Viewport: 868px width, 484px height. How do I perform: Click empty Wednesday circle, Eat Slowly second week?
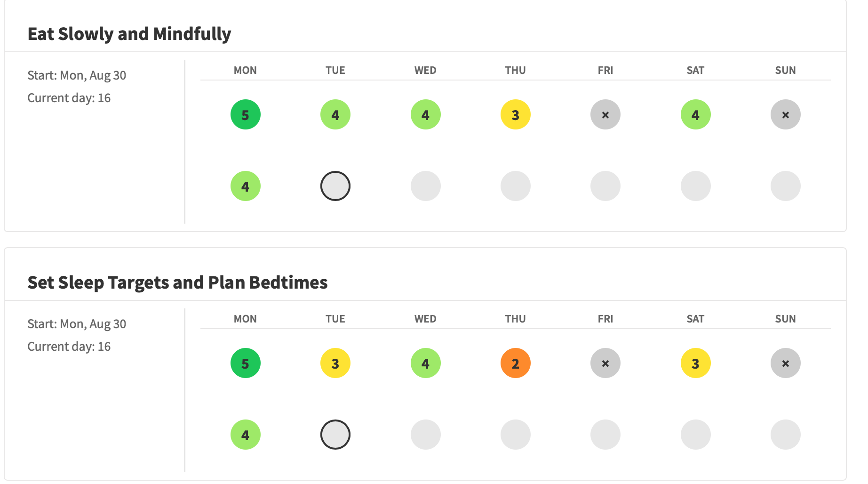pyautogui.click(x=425, y=186)
